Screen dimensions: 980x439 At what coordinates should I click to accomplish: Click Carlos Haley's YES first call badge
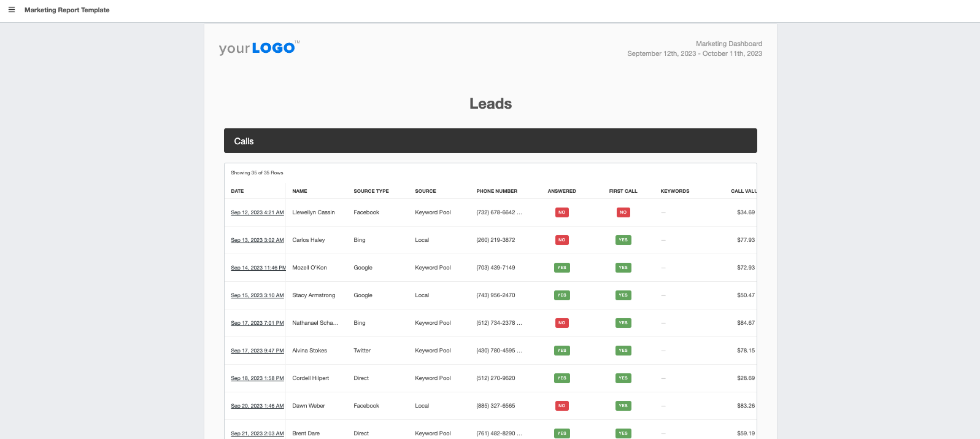[623, 240]
